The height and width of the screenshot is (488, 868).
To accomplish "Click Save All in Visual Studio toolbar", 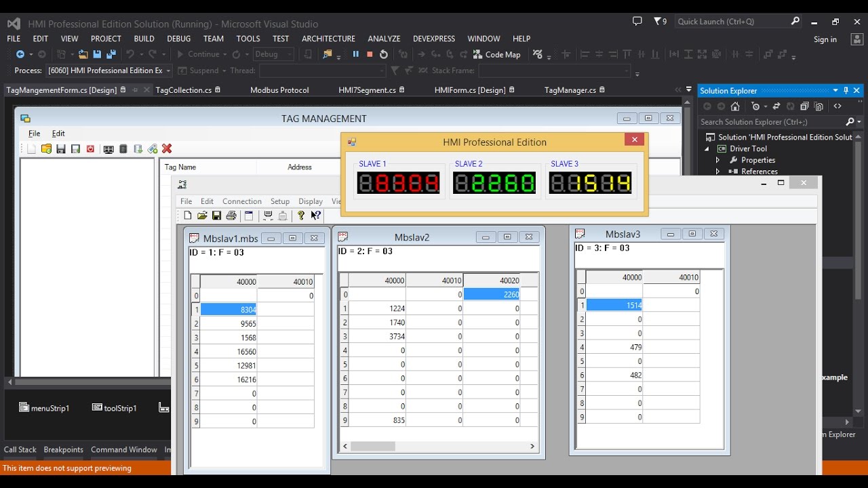I will click(111, 54).
